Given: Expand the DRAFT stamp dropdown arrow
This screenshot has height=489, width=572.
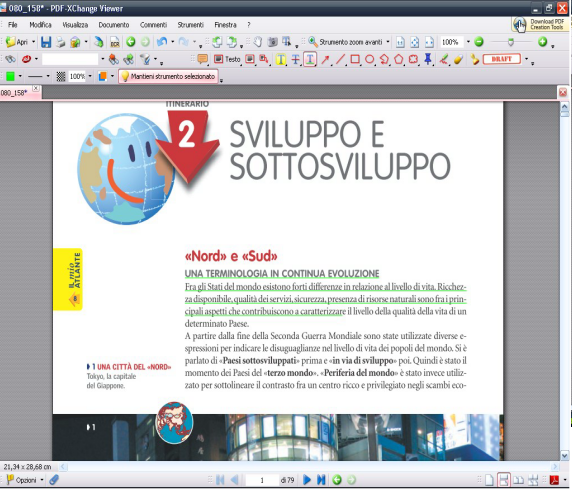Looking at the screenshot, I should [526, 59].
